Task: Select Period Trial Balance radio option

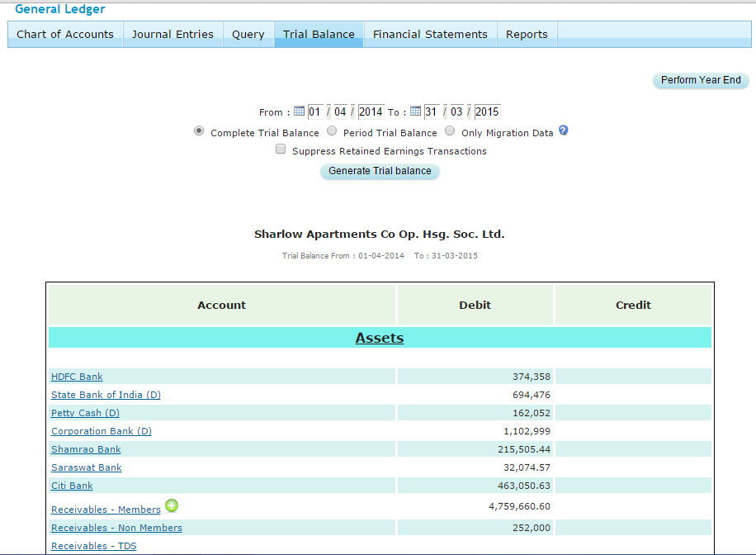Action: coord(332,130)
